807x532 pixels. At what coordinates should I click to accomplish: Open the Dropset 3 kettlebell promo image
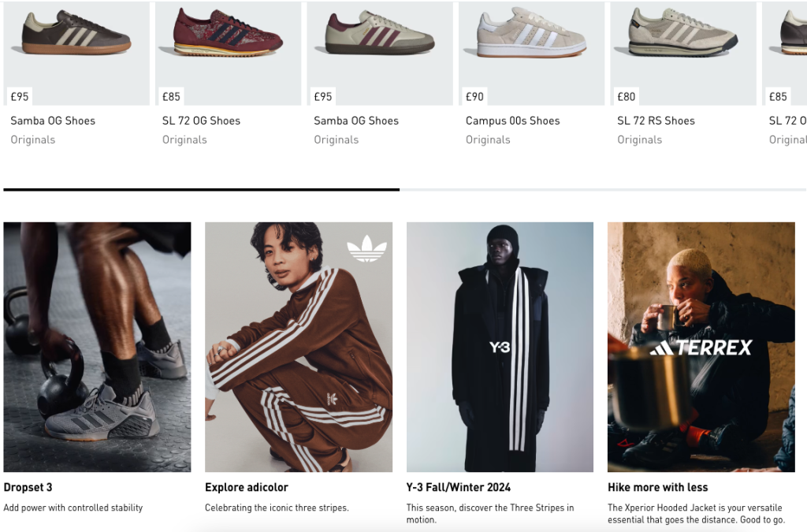pos(97,347)
